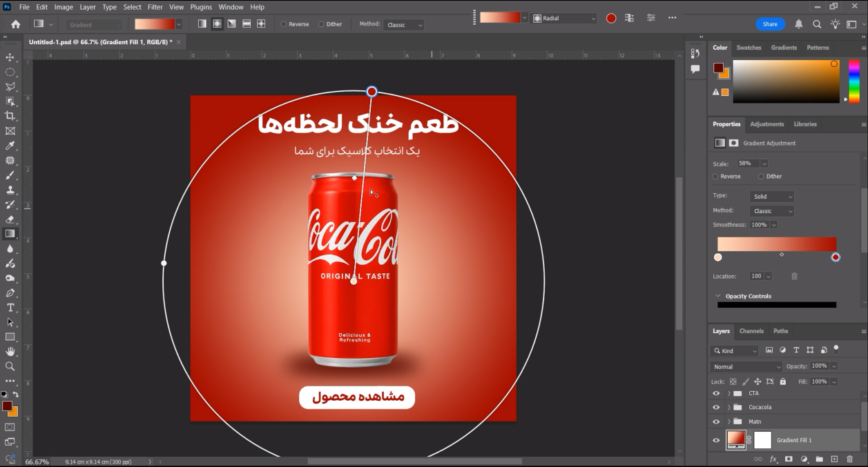Click the right dark red color stop

(x=836, y=257)
